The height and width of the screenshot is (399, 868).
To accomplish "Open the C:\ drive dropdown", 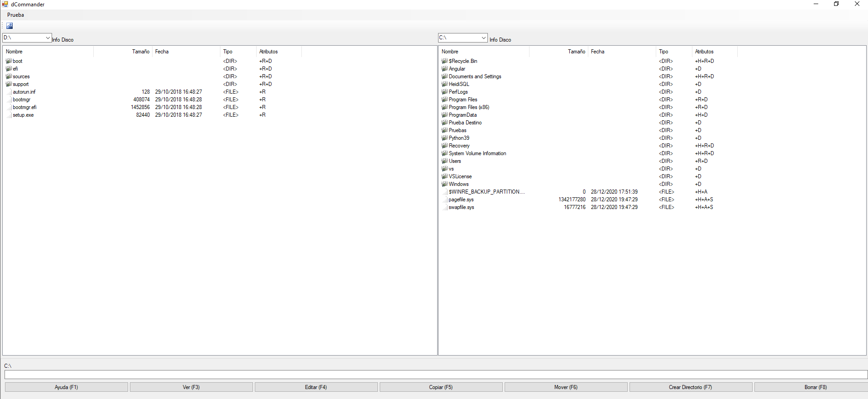I will (483, 38).
